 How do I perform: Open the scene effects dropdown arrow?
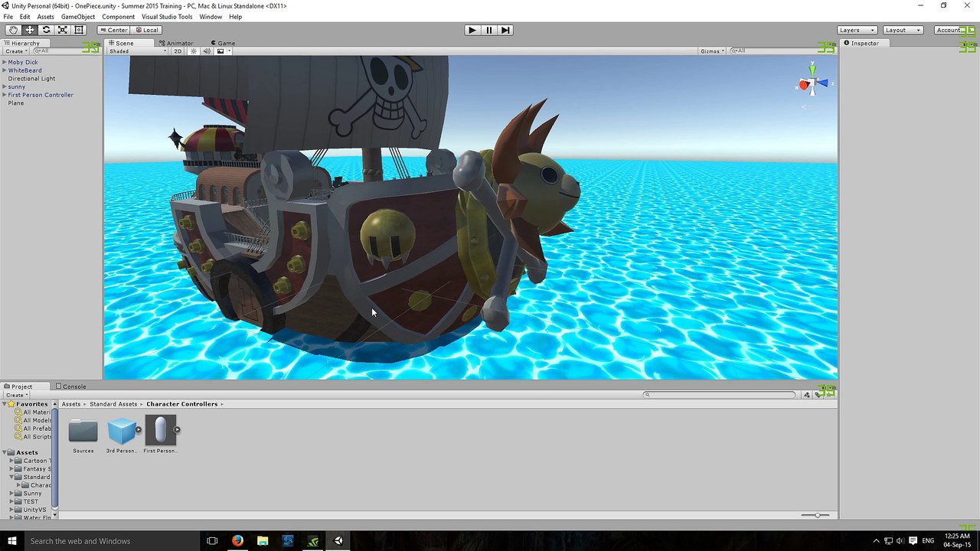coord(229,51)
